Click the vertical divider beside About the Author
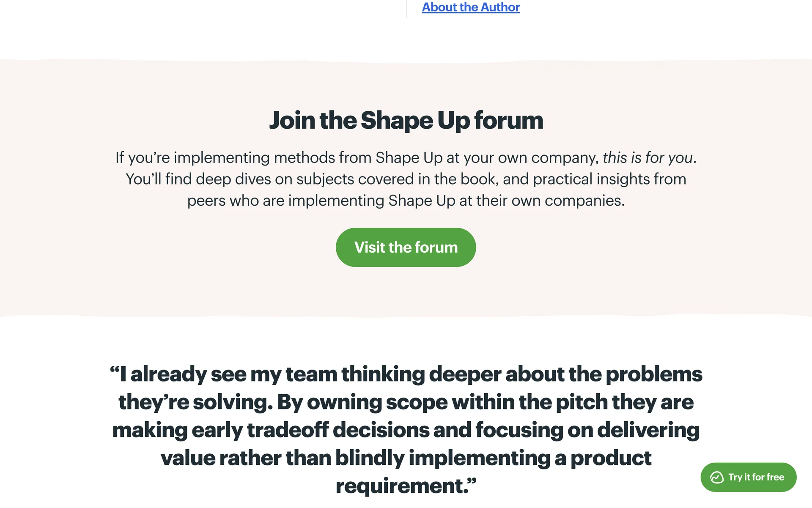 [406, 8]
